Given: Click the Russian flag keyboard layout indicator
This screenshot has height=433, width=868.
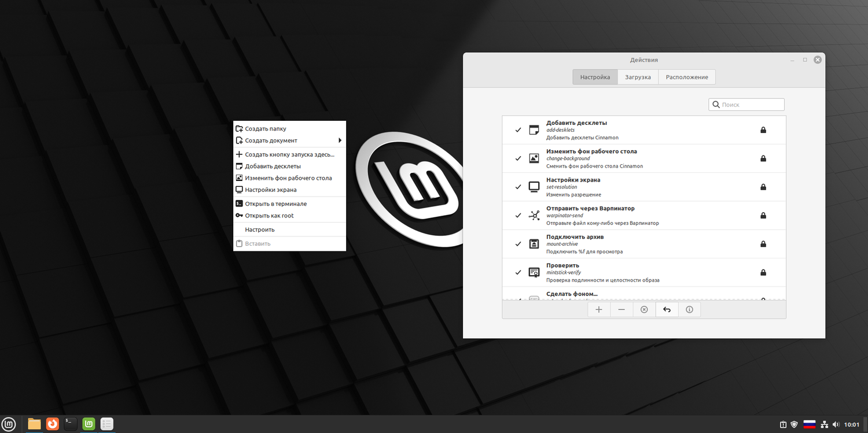Looking at the screenshot, I should click(810, 425).
